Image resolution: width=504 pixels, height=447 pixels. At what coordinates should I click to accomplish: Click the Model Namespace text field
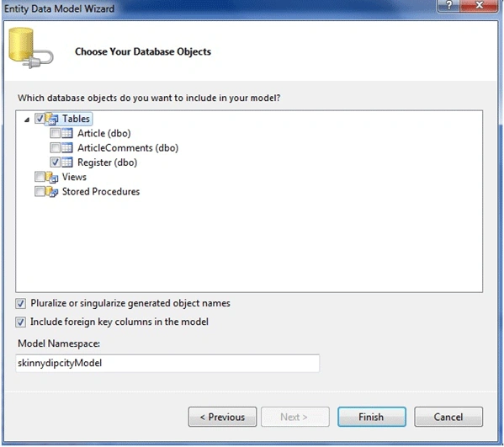167,363
